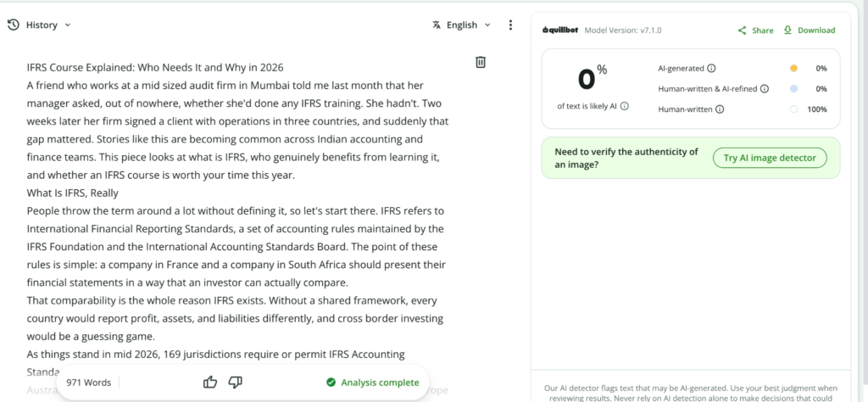Click the Share icon
This screenshot has width=868, height=402.
(743, 31)
